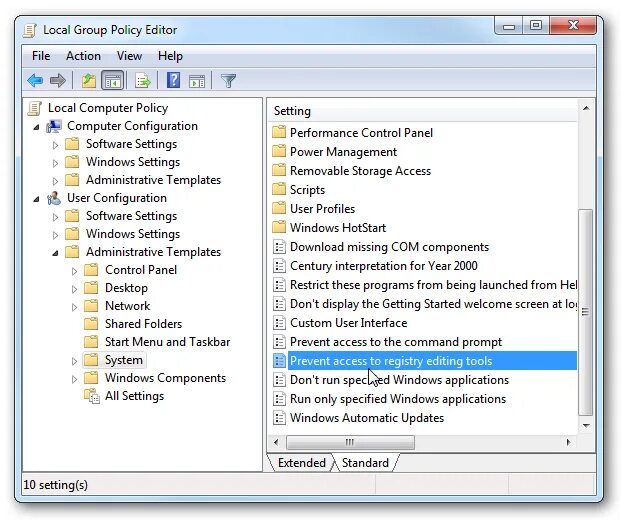Click the Up one level folder icon
The height and width of the screenshot is (520, 623).
pos(89,81)
